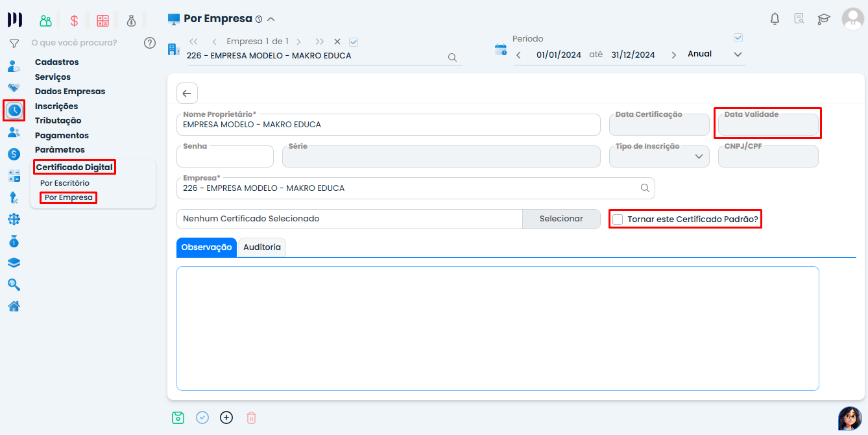This screenshot has width=868, height=435.
Task: Click the save icon in bottom toolbar
Action: [178, 417]
